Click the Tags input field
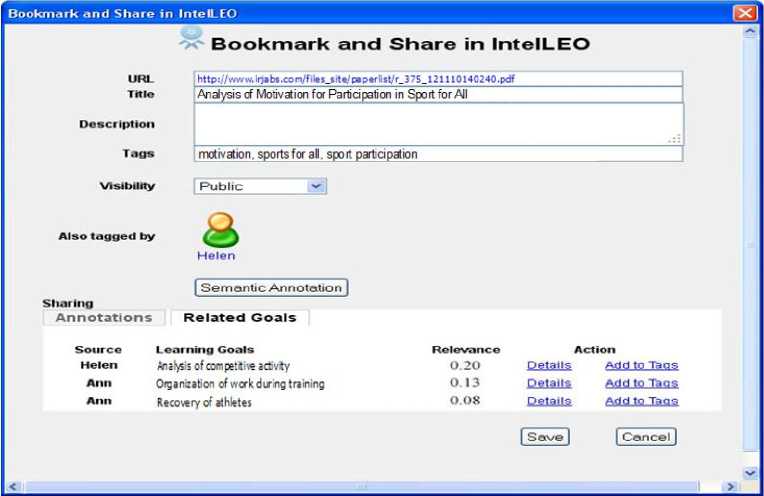 tap(439, 154)
